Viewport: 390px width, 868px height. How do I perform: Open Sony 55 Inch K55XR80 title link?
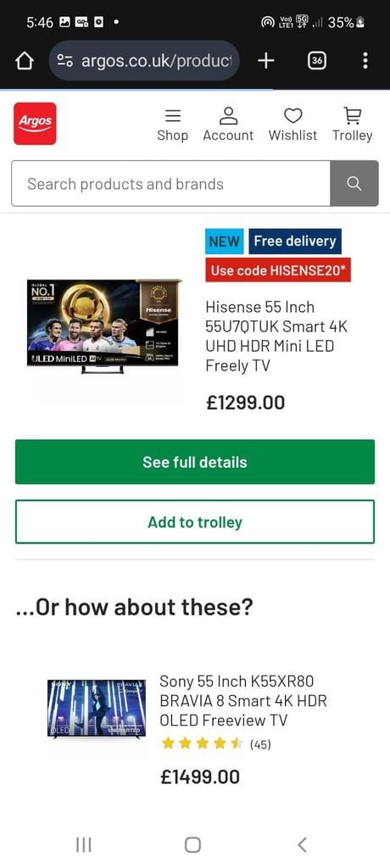(x=243, y=700)
